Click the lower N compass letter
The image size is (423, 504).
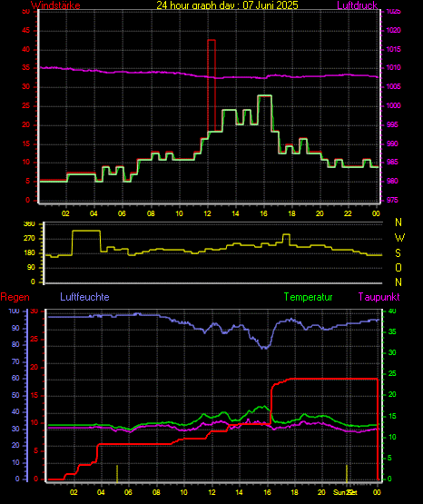click(x=398, y=282)
